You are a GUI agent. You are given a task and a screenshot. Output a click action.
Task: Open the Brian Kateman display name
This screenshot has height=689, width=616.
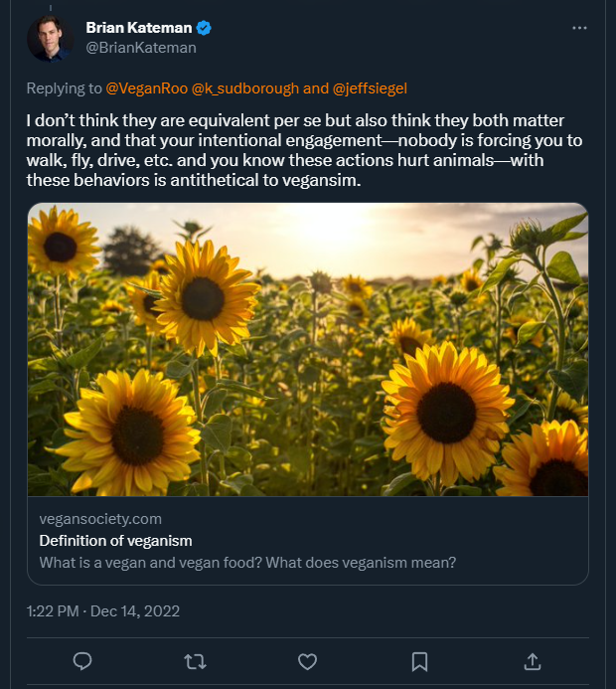[140, 28]
